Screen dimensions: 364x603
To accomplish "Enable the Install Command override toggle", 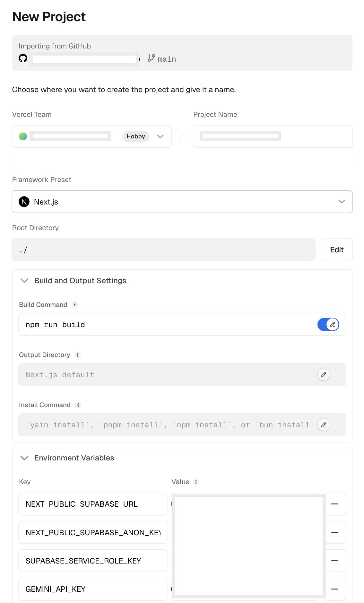I will (328, 425).
